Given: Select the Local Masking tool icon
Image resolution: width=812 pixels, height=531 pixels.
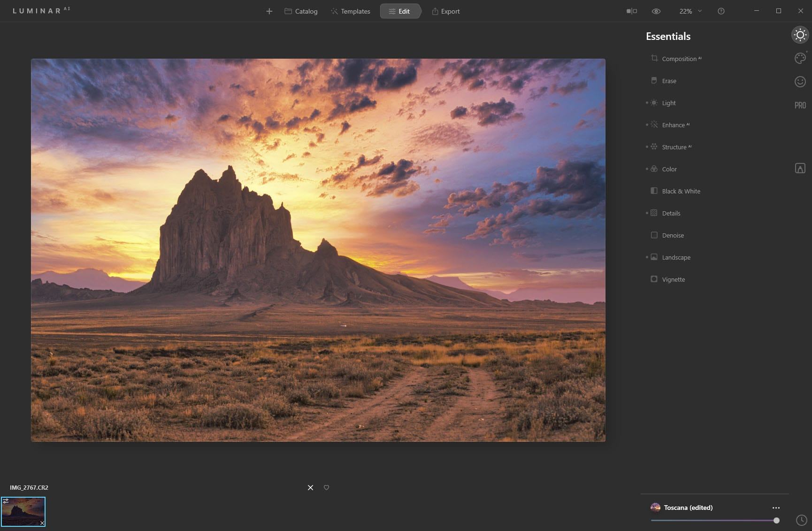Looking at the screenshot, I should [800, 168].
